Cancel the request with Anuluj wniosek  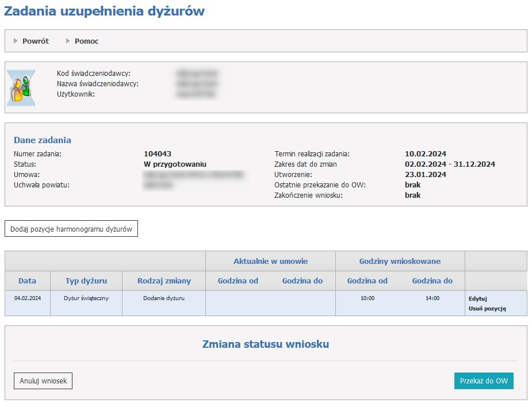tap(43, 381)
